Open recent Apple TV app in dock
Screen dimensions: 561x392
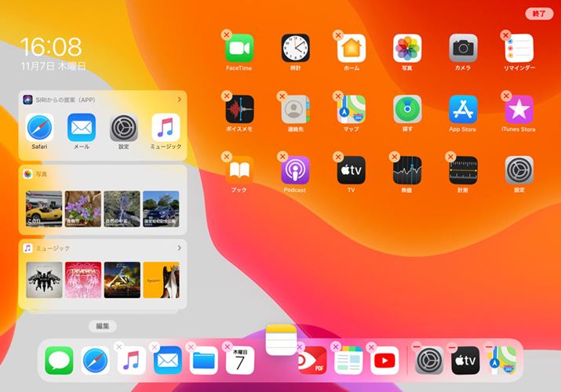point(465,361)
